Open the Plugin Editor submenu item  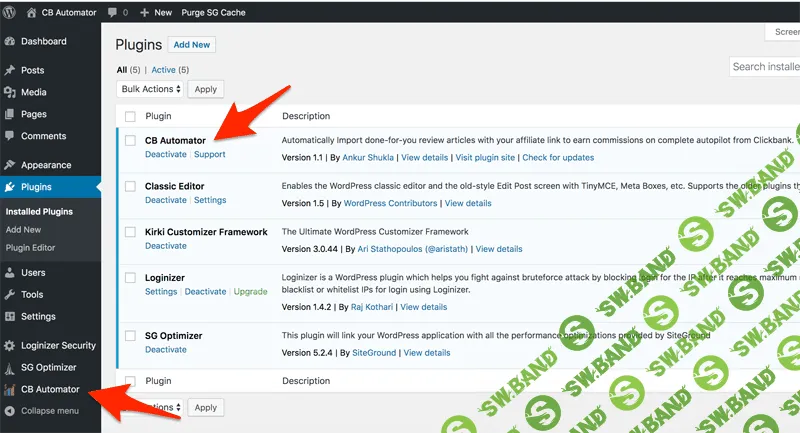tap(31, 247)
